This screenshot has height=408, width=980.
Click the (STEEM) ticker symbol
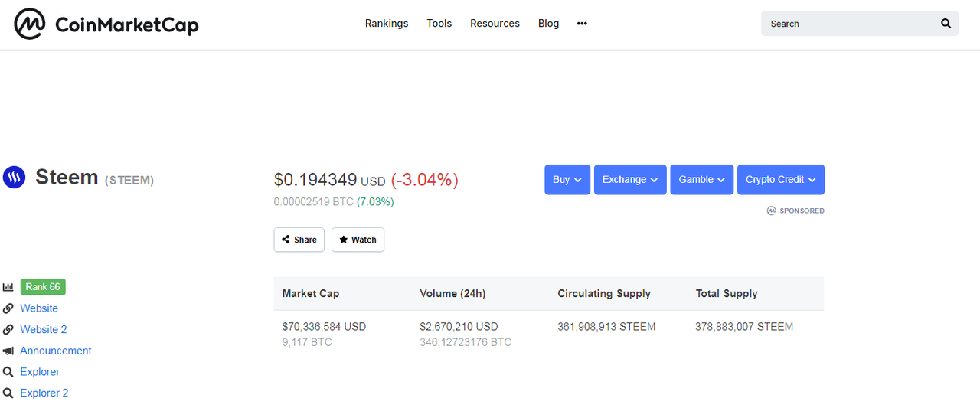129,181
